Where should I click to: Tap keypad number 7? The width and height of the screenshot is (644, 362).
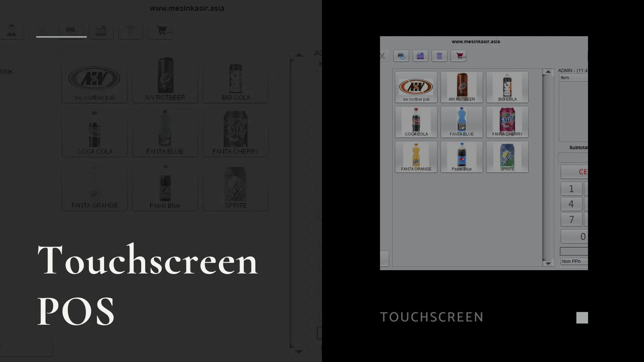point(572,220)
